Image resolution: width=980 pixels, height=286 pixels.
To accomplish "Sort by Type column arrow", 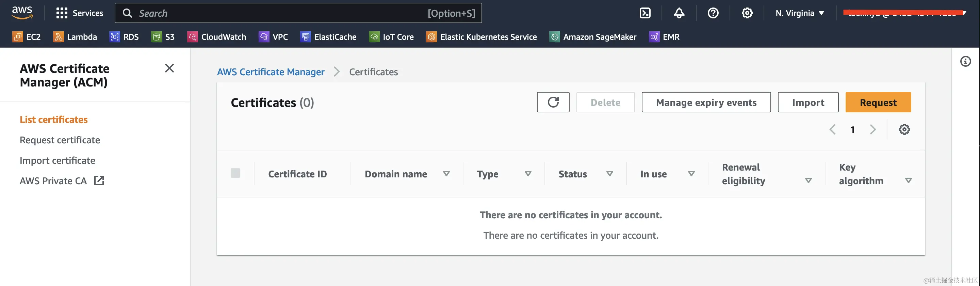I will point(528,174).
